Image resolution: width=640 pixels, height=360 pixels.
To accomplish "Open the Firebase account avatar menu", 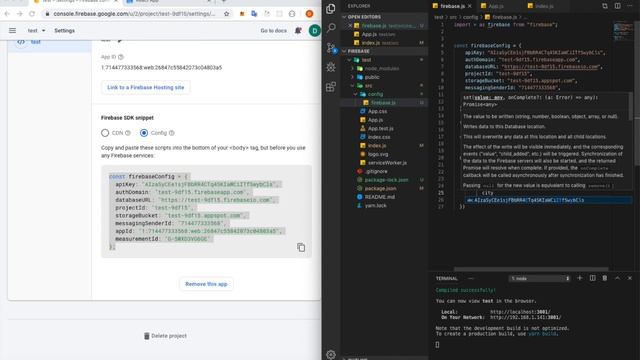I will [315, 31].
